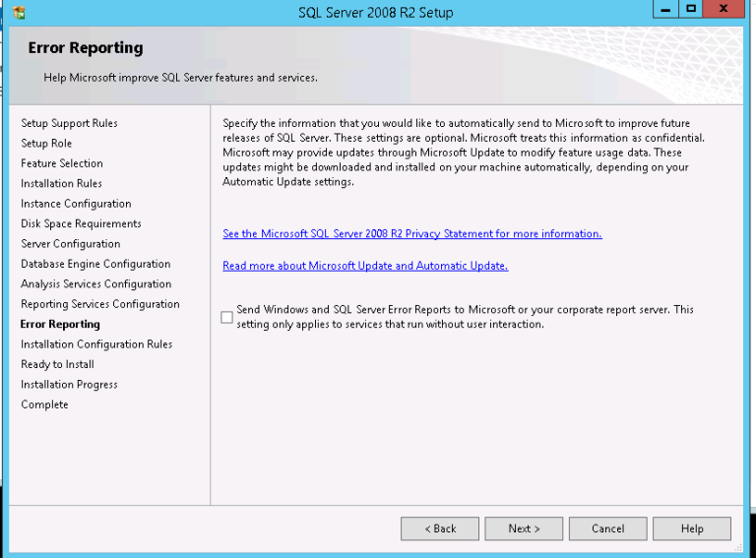Close the SQL Server Setup window
This screenshot has height=558, width=756.
click(724, 9)
